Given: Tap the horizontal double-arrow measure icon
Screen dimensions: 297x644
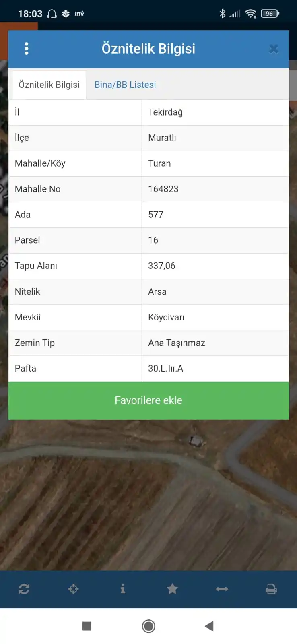Looking at the screenshot, I should (222, 589).
